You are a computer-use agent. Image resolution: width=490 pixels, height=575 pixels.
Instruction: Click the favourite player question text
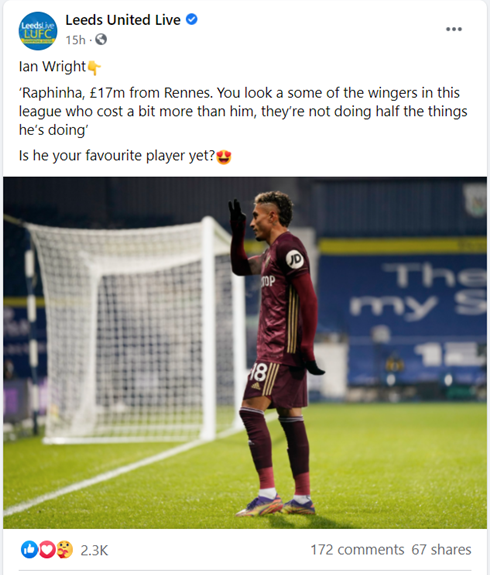[117, 156]
